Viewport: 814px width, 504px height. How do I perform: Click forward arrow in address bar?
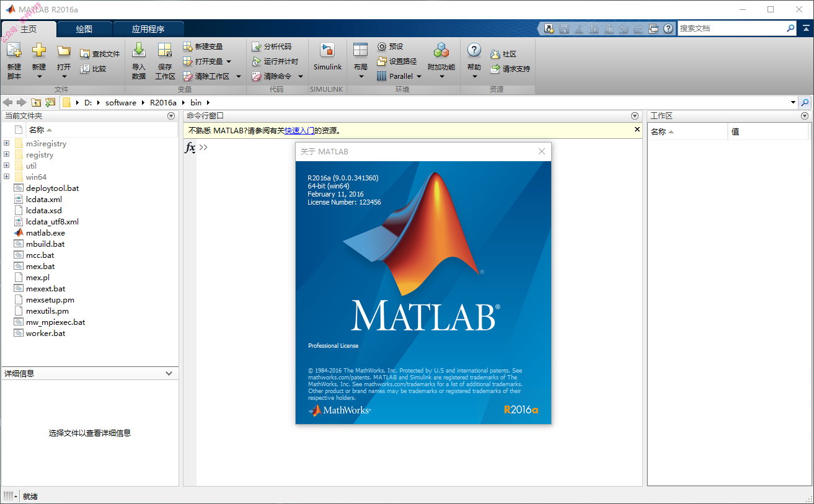(22, 102)
